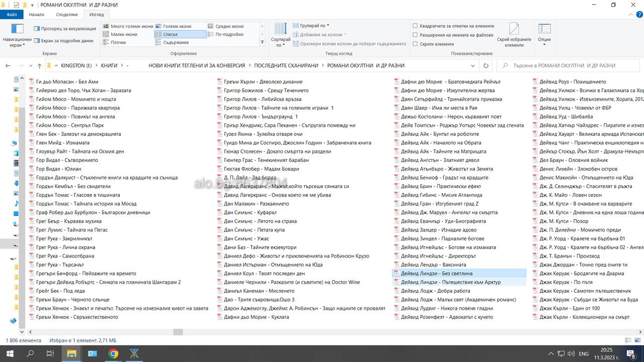Image resolution: width=644 pixels, height=362 pixels.
Task: Open НОВИ КНИГИ ТЕГЛЕНИ И ЗА КОНВЕРСИЯ breadcrumb
Action: click(x=197, y=65)
